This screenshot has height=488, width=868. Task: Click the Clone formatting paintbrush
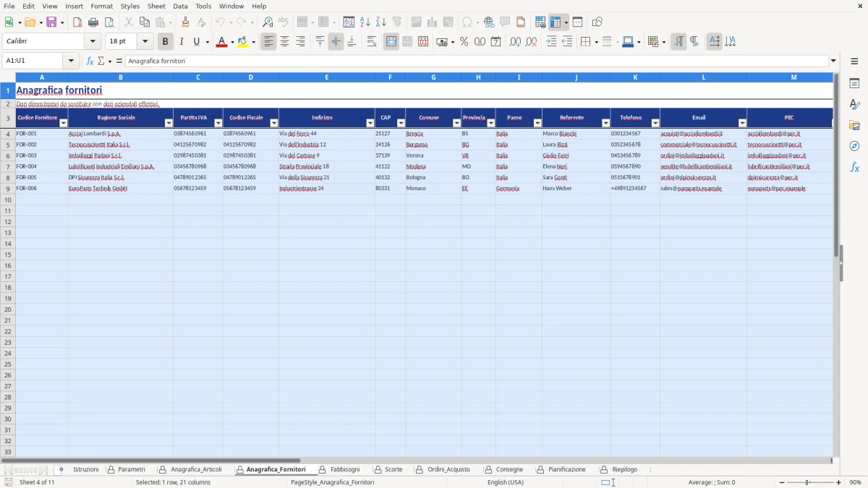pyautogui.click(x=186, y=22)
